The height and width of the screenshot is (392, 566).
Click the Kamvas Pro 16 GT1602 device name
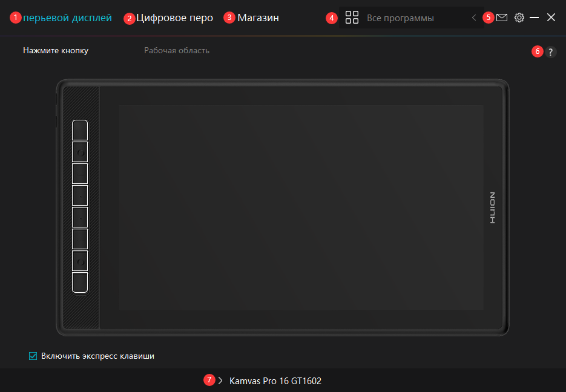tap(275, 381)
